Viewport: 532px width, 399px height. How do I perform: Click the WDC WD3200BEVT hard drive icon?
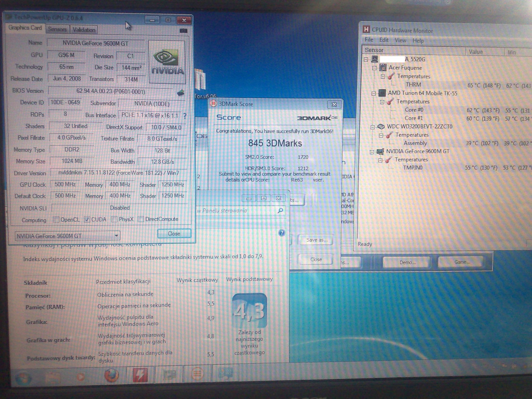pos(381,126)
